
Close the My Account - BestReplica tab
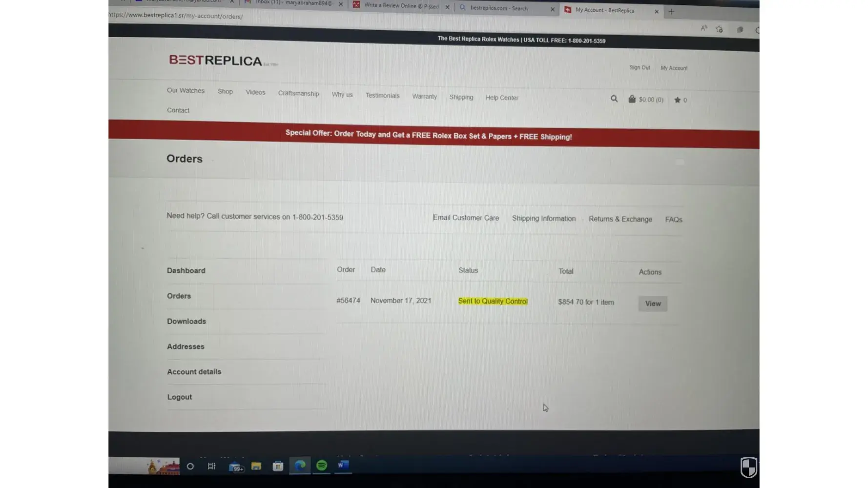[x=657, y=11]
